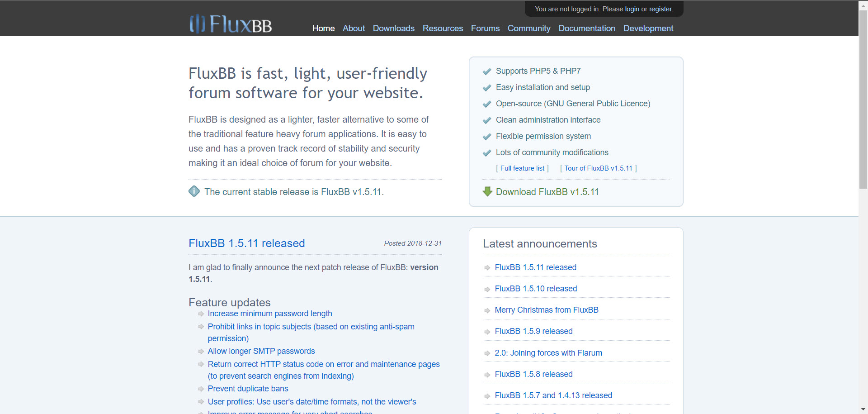The width and height of the screenshot is (868, 414).
Task: Click arrow bullet beside FluxBB 1.5.8 released
Action: point(487,375)
